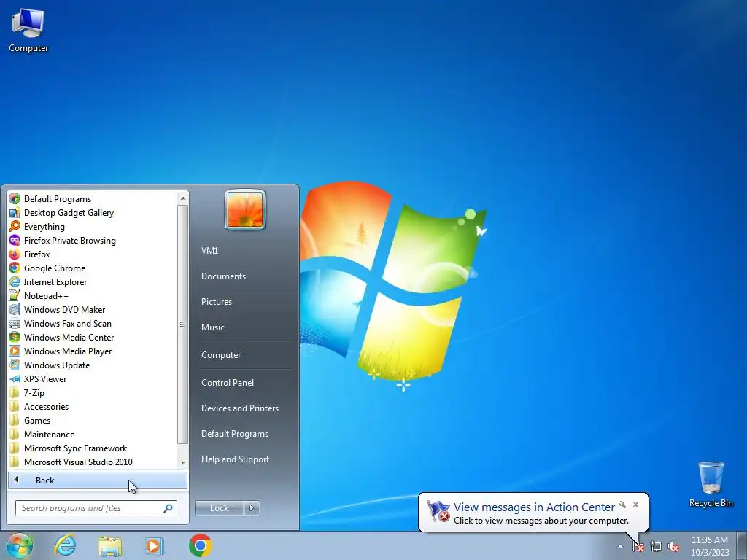Click the search magnifier icon

[x=168, y=508]
